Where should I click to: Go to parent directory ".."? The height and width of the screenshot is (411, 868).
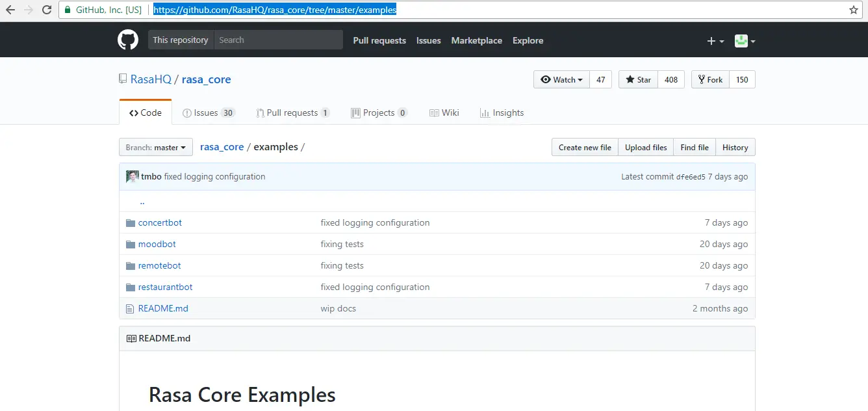(x=142, y=201)
